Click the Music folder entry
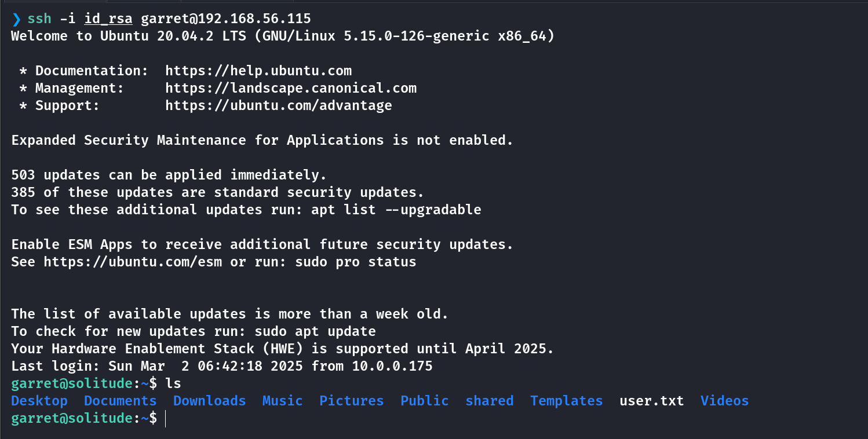The height and width of the screenshot is (439, 868). (x=283, y=401)
